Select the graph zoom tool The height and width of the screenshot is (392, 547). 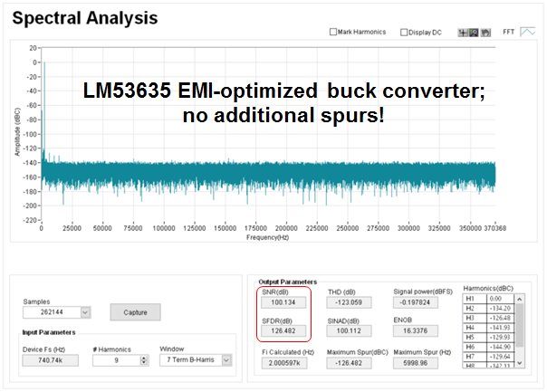(475, 33)
